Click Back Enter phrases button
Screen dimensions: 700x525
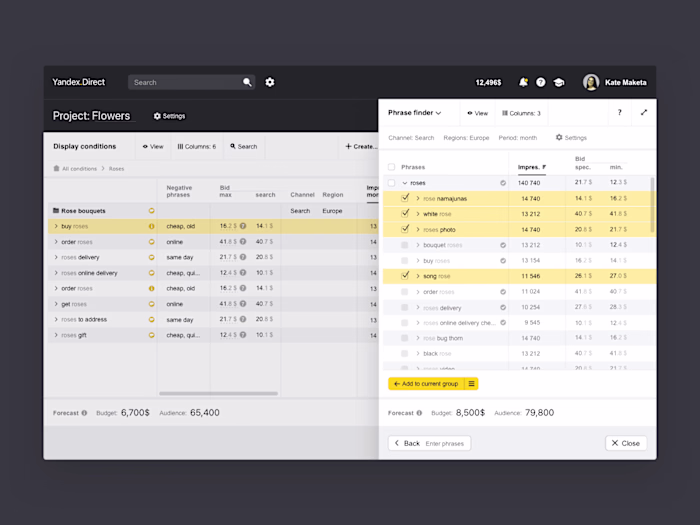tap(429, 443)
